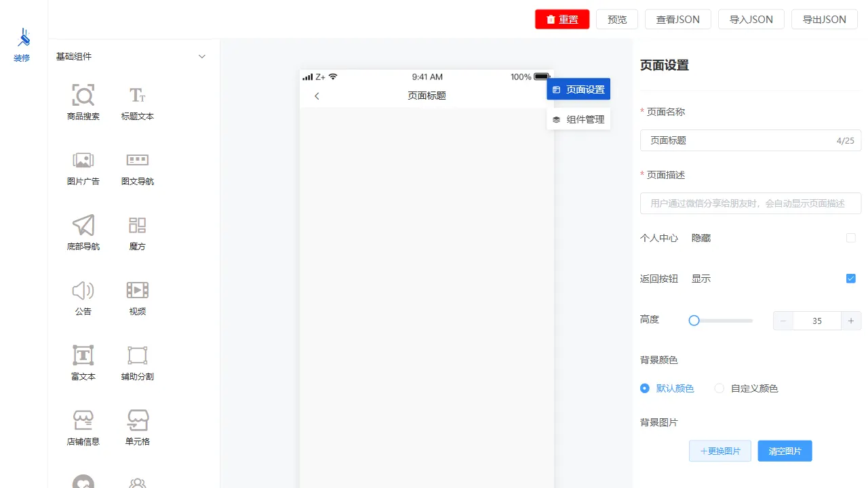Add the 图片广告 image ad component
The height and width of the screenshot is (488, 868).
coord(83,167)
